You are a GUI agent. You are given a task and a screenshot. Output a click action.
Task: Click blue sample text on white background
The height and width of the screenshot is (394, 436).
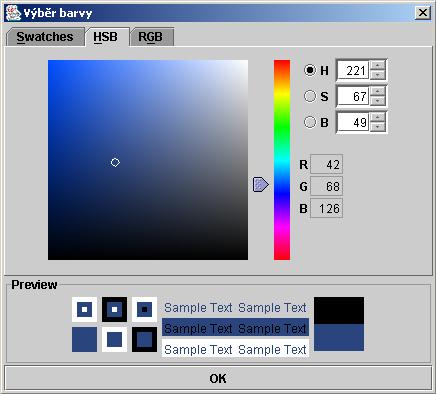tap(235, 349)
